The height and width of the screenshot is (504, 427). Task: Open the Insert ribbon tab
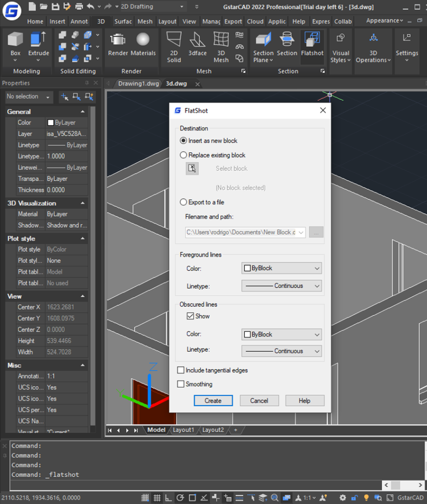[x=57, y=22]
